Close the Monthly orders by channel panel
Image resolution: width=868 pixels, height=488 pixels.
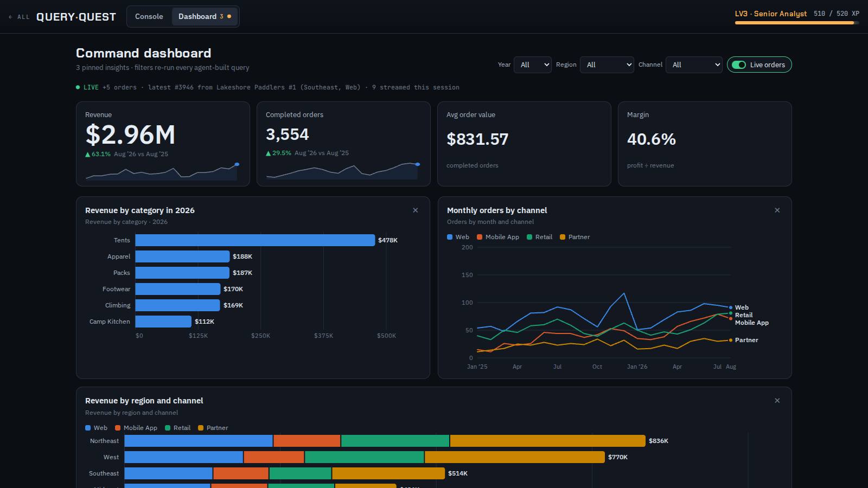(x=777, y=210)
